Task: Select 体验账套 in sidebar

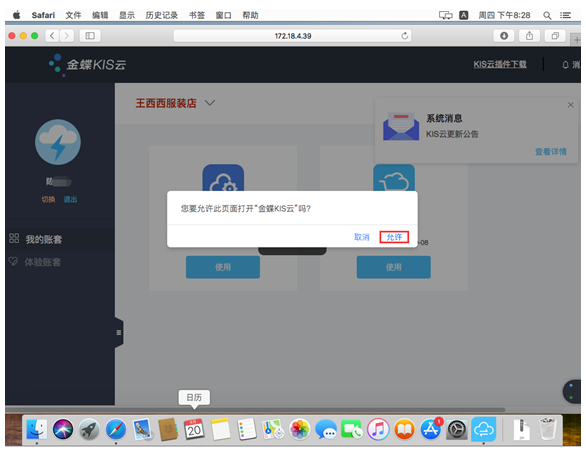Action: click(42, 262)
